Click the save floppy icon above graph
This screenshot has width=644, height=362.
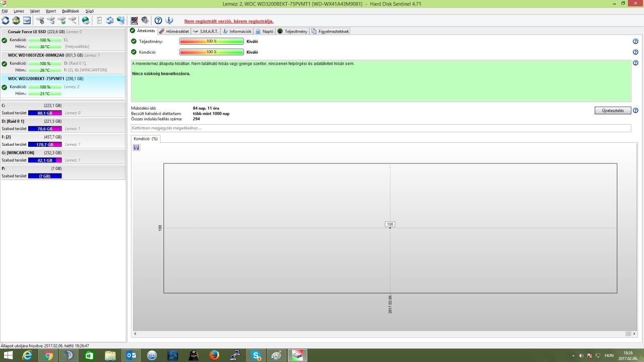pyautogui.click(x=136, y=147)
